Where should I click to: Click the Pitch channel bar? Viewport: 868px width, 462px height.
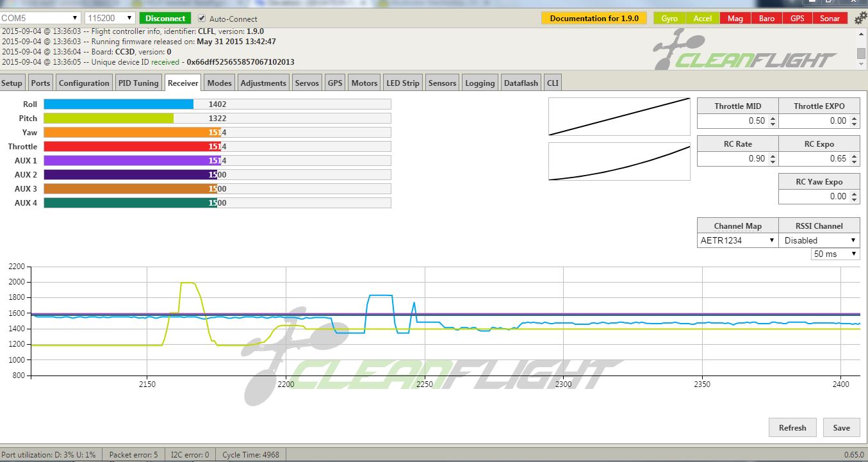pos(217,118)
